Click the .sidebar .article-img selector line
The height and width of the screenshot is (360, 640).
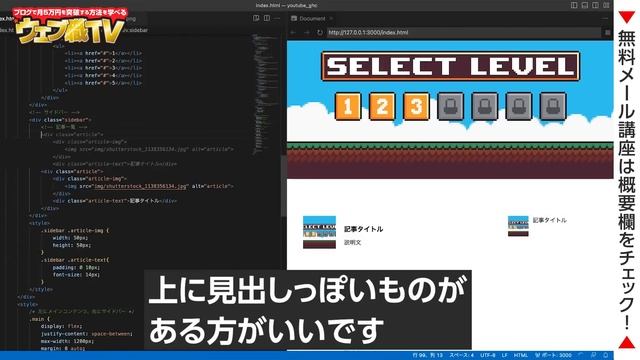click(75, 230)
